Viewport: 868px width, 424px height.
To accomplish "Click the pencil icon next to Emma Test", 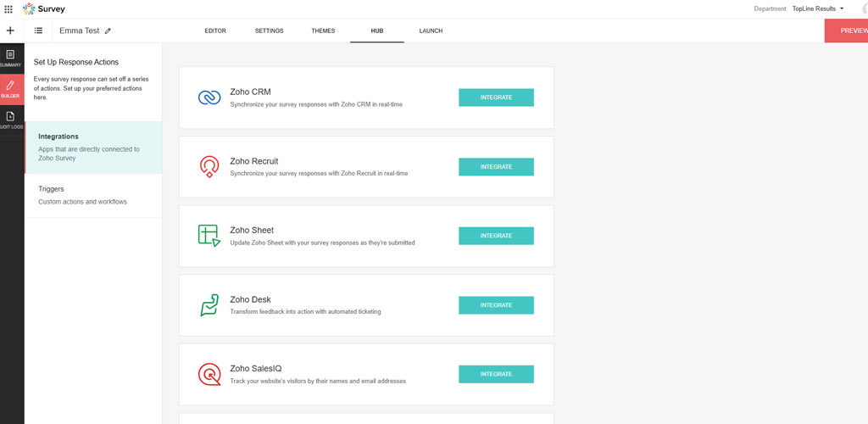I will point(108,31).
